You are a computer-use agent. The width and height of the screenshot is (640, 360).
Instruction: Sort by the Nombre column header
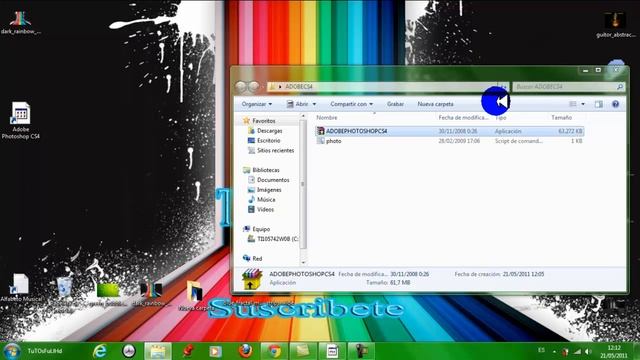327,118
